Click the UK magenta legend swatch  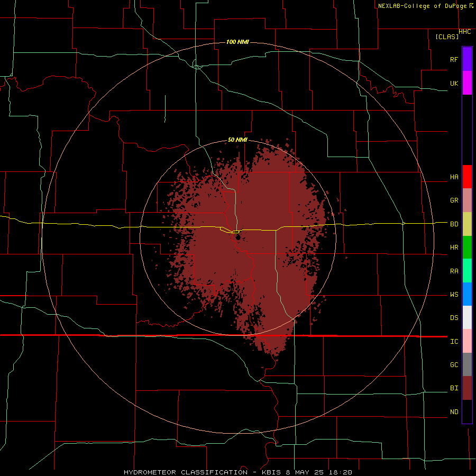(467, 83)
